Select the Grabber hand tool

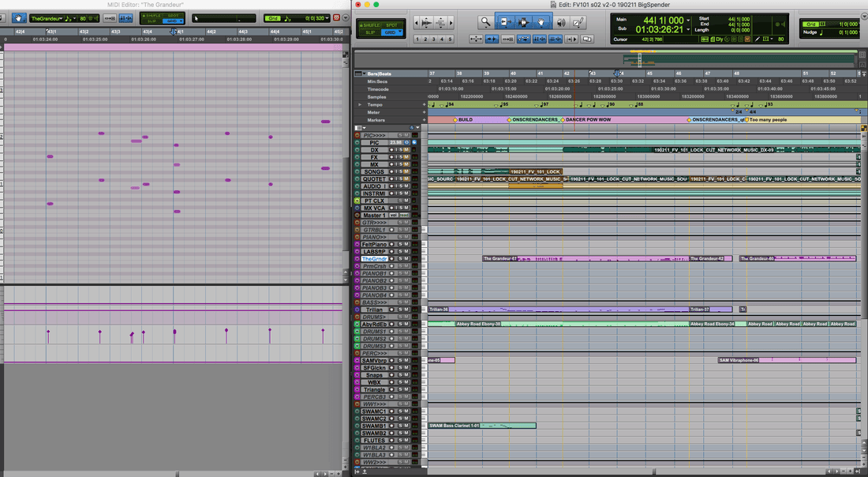point(541,21)
